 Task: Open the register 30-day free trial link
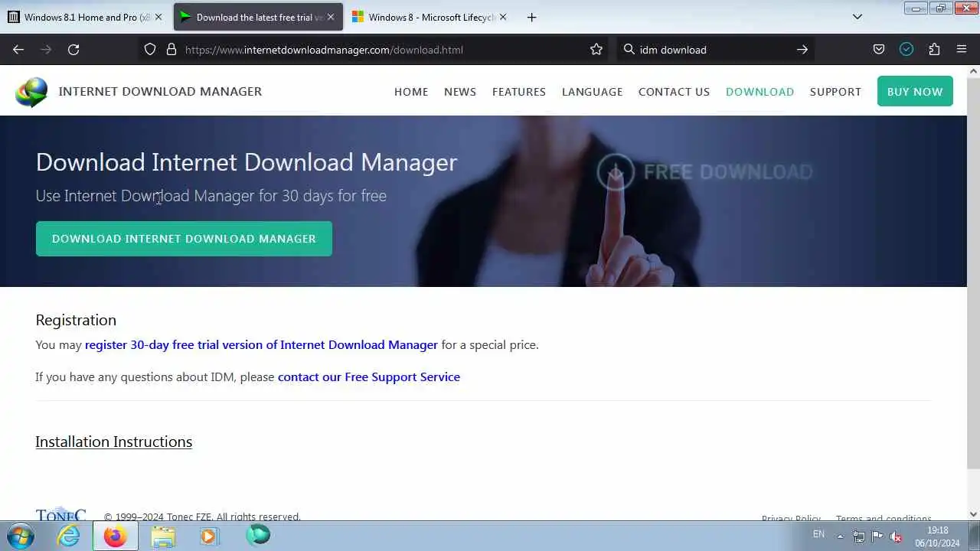pos(261,345)
